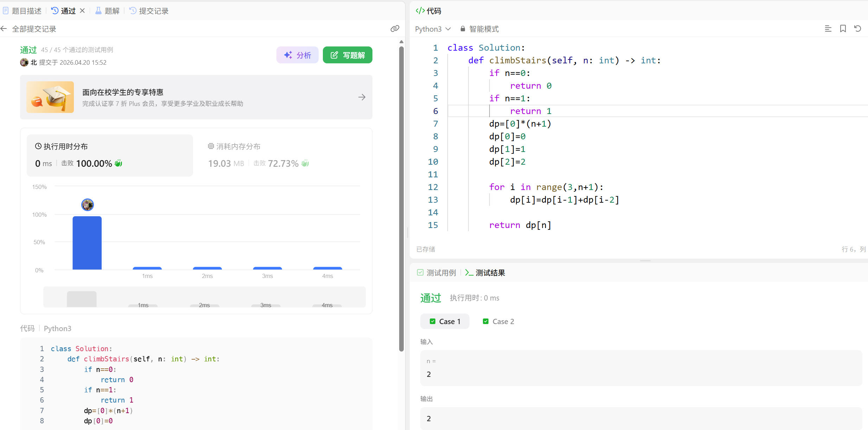Click user avatar marker on runtime chart
868x430 pixels.
point(88,205)
